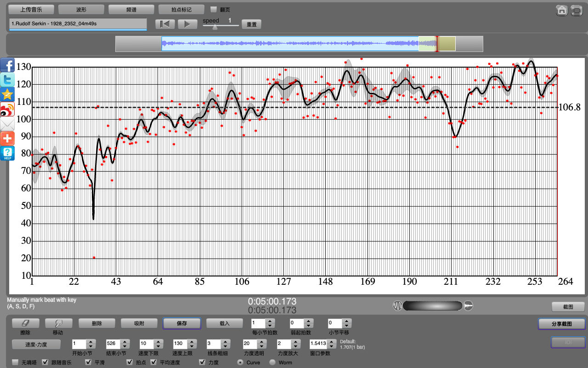Viewport: 588px width, 368px height.
Task: Rewind to start with skip-back button
Action: [165, 24]
